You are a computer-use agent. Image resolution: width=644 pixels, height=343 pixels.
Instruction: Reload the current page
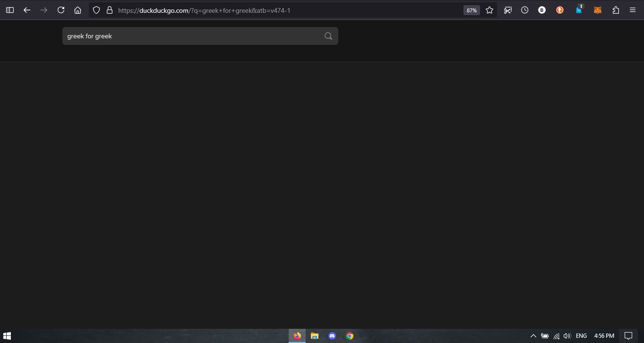[x=61, y=10]
